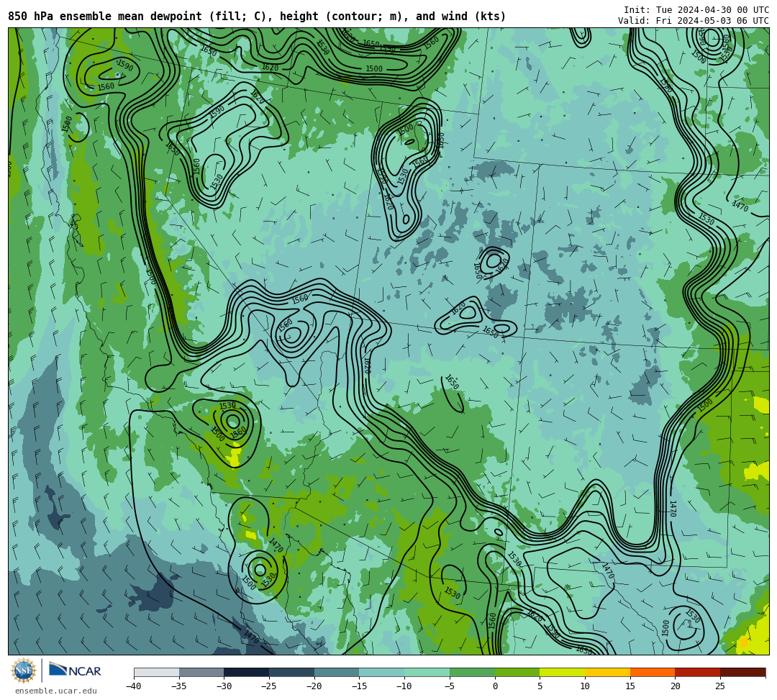Screen dimensions: 777x700
Task: Click the -30 colorbar tick label
Action: coord(224,686)
